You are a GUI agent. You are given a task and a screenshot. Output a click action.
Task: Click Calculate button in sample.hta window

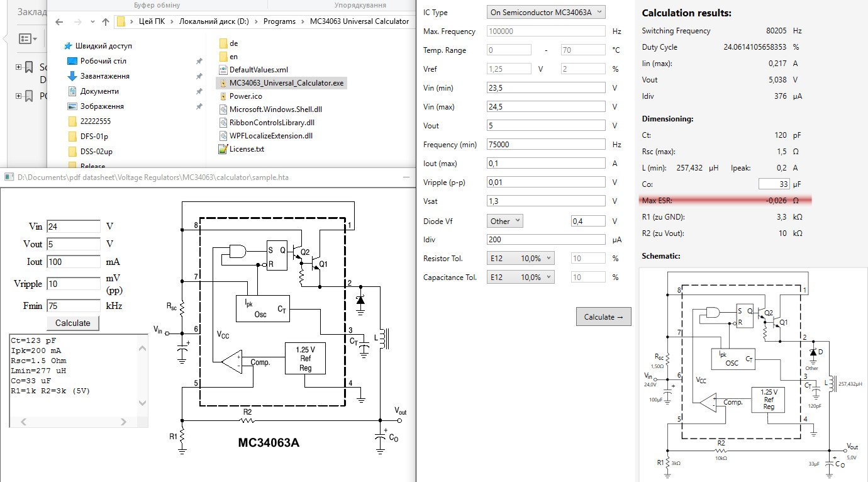click(x=73, y=323)
